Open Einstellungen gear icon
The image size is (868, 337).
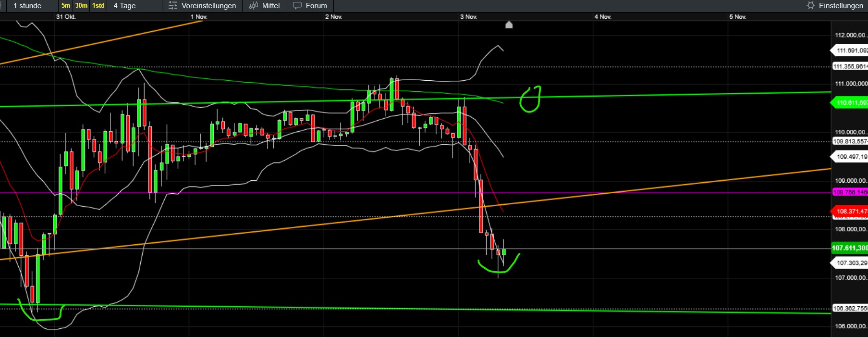click(x=811, y=6)
